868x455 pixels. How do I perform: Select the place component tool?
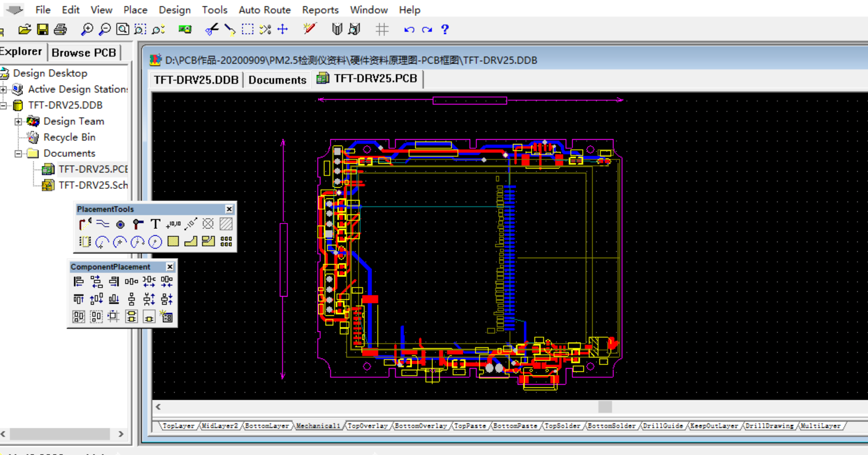(x=85, y=242)
